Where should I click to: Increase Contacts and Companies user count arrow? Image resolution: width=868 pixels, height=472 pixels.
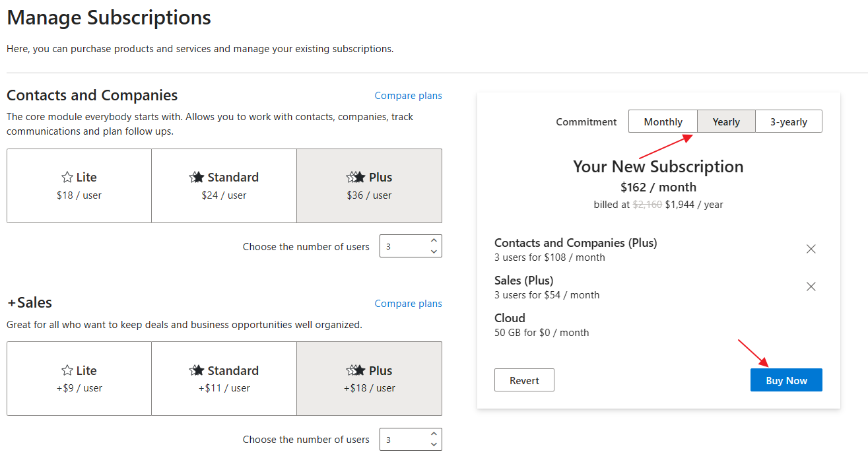[x=434, y=240]
